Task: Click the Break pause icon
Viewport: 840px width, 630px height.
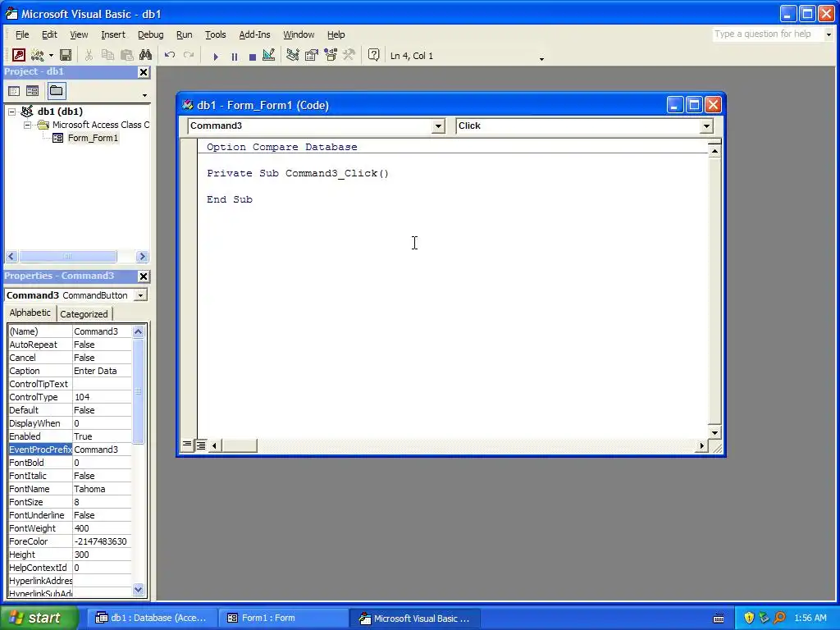Action: pos(234,56)
